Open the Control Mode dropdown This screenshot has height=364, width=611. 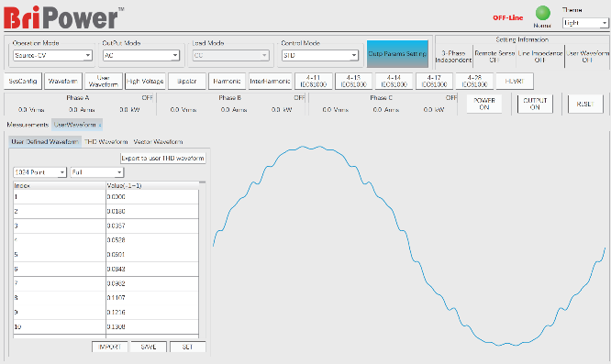point(320,55)
